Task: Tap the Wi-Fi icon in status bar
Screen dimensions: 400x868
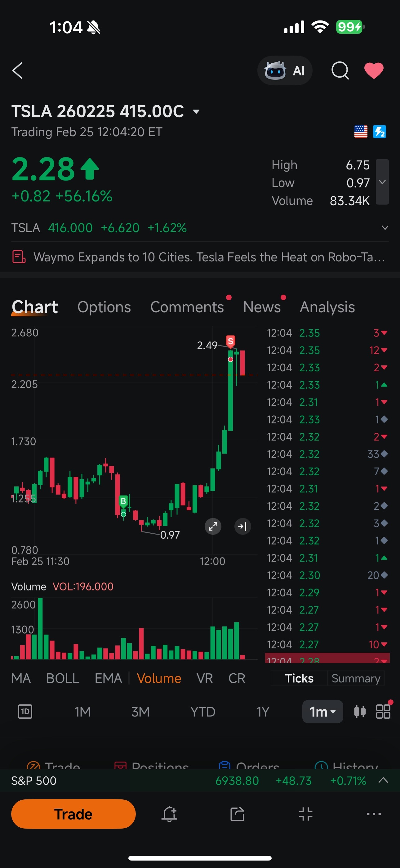Action: click(320, 27)
